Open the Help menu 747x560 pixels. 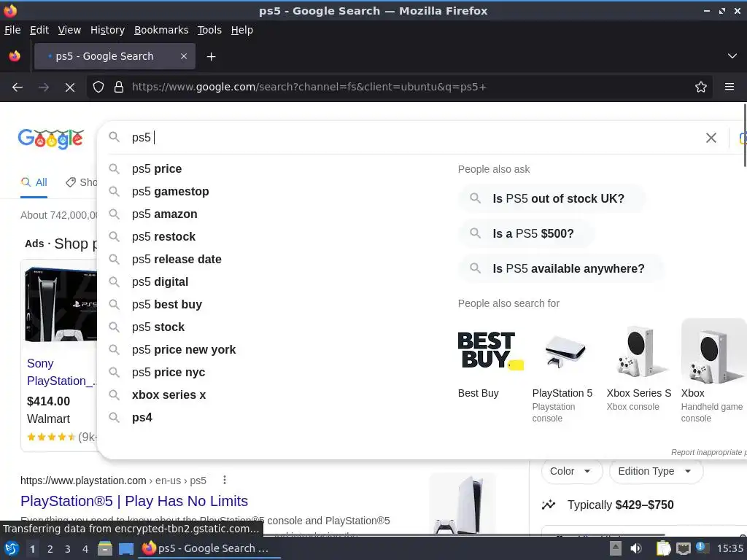click(242, 30)
